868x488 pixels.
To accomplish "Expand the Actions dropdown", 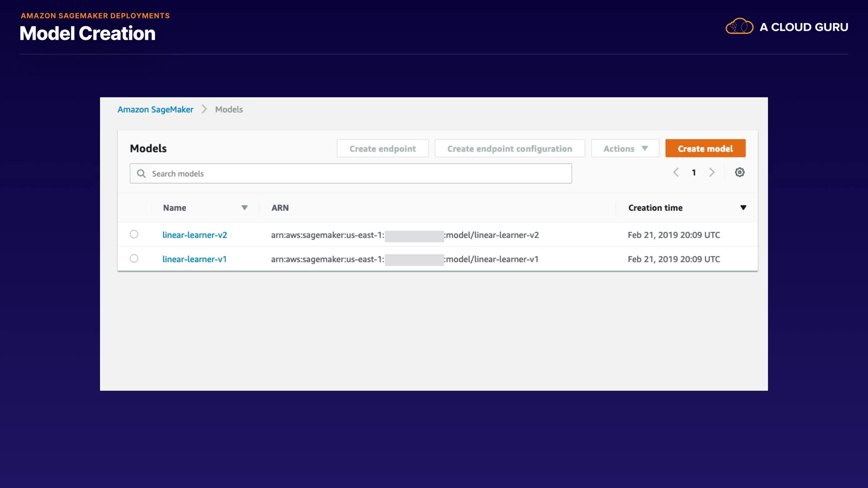I will pos(625,148).
